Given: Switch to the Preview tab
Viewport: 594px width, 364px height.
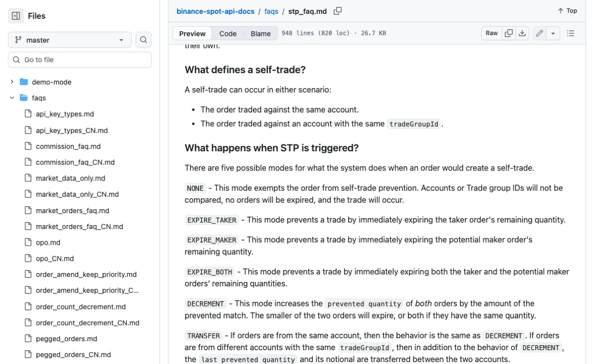Looking at the screenshot, I should pos(192,34).
